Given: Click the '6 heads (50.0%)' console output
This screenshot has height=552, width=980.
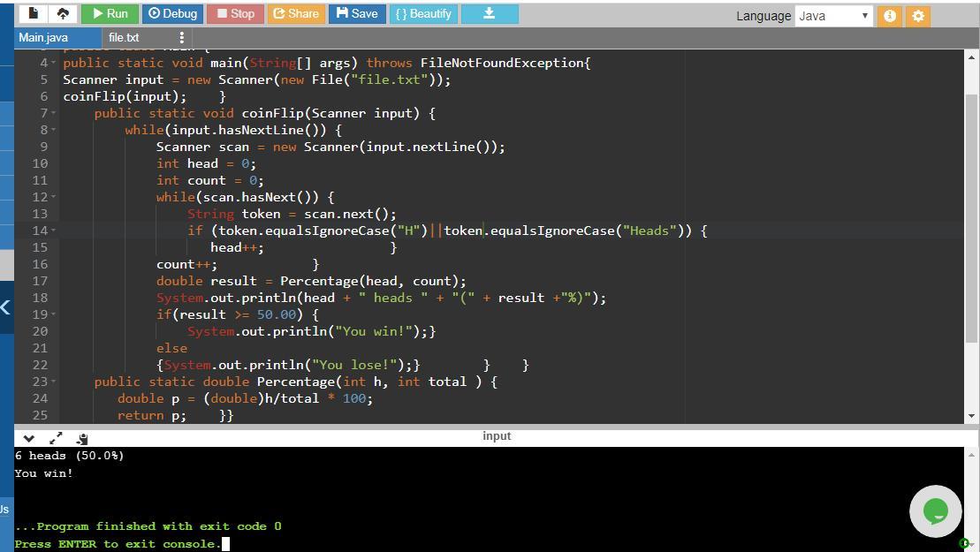Looking at the screenshot, I should coord(70,456).
